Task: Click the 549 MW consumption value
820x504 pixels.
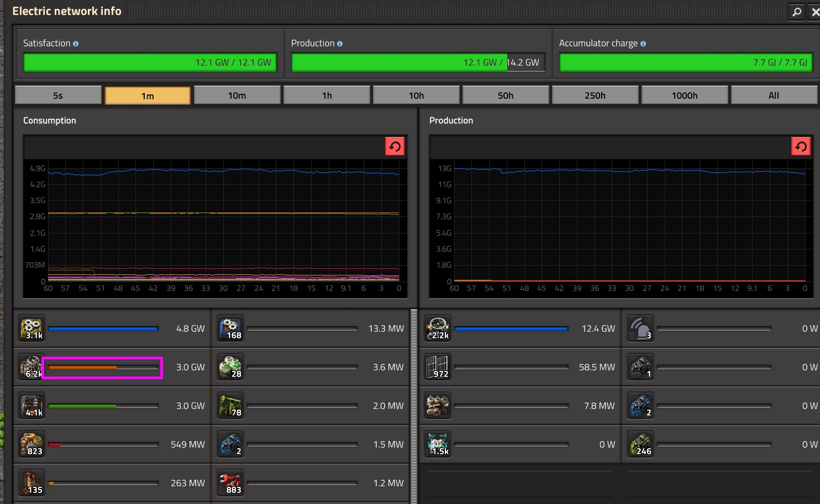Action: click(x=187, y=444)
